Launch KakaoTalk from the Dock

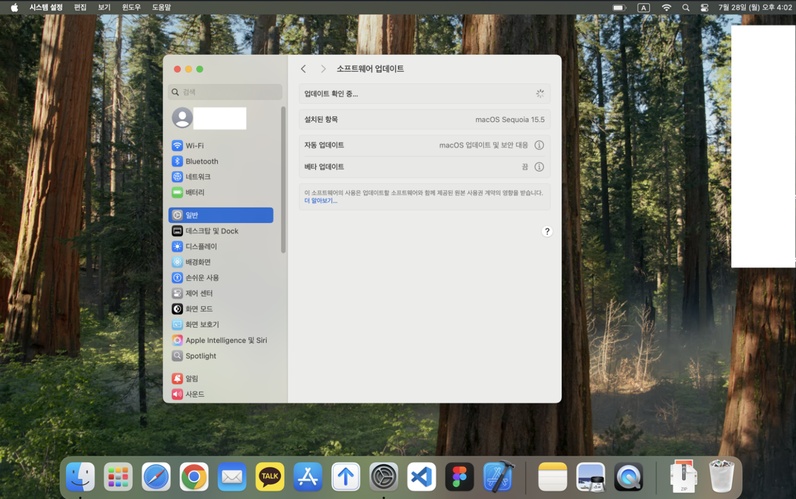pos(270,477)
